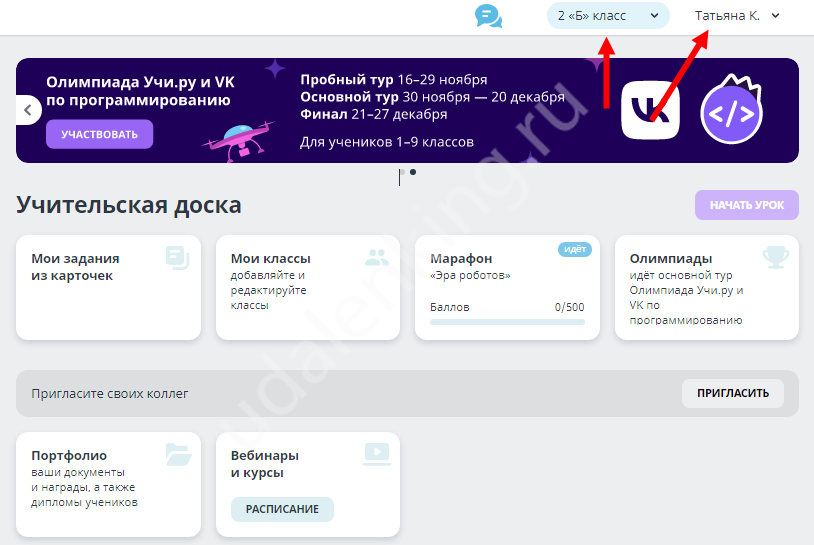This screenshot has height=545, width=814.
Task: Open the Татьяна К. profile menu
Action: pyautogui.click(x=736, y=15)
